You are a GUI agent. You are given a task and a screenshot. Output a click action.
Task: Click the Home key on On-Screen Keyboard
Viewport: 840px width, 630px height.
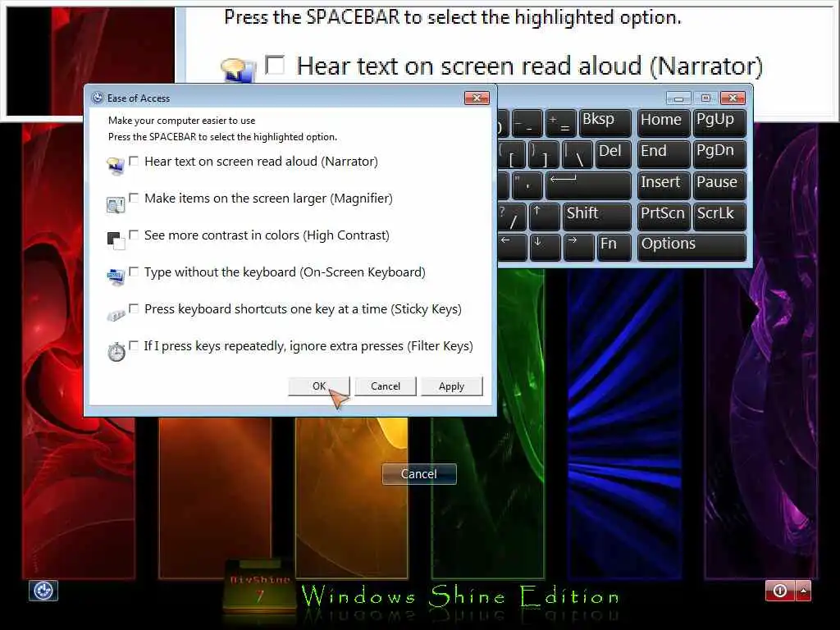pos(664,123)
